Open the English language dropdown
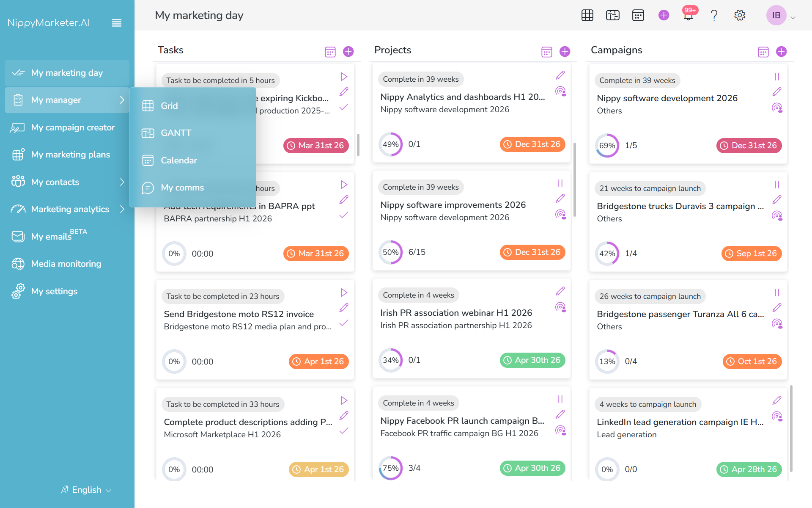Screen dimensions: 812x508 pos(86,490)
